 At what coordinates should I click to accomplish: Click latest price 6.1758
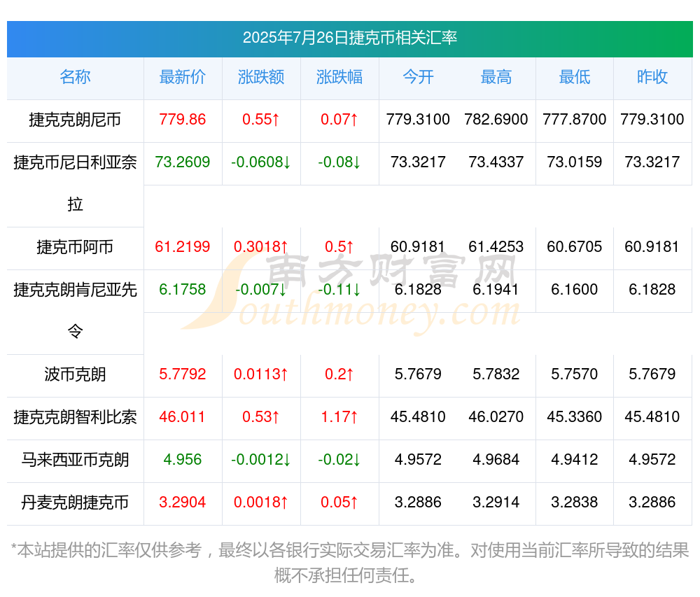183,290
